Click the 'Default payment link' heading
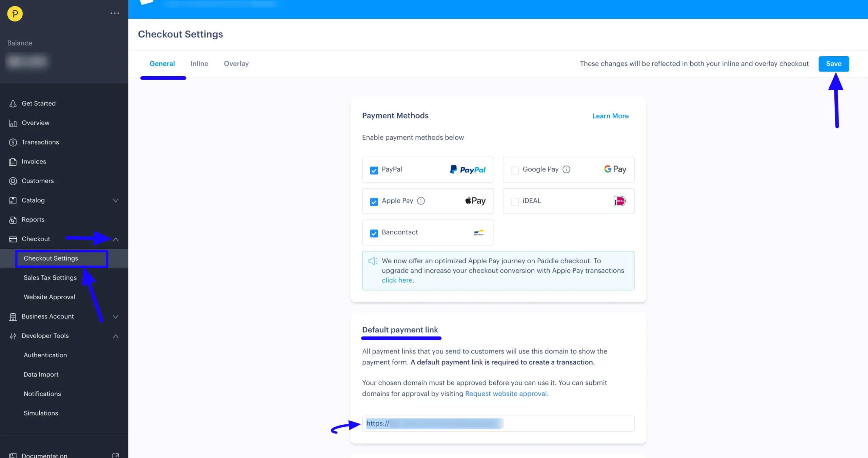 pyautogui.click(x=400, y=330)
